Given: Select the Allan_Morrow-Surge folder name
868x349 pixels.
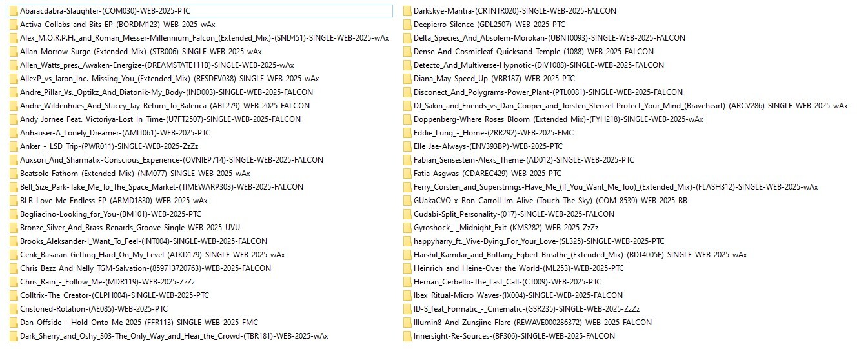Looking at the screenshot, I should (x=141, y=52).
